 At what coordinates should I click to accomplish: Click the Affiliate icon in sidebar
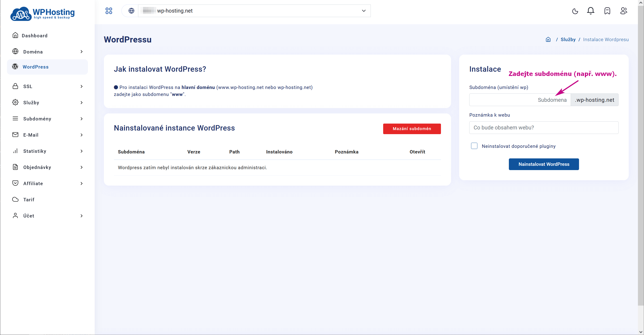15,183
